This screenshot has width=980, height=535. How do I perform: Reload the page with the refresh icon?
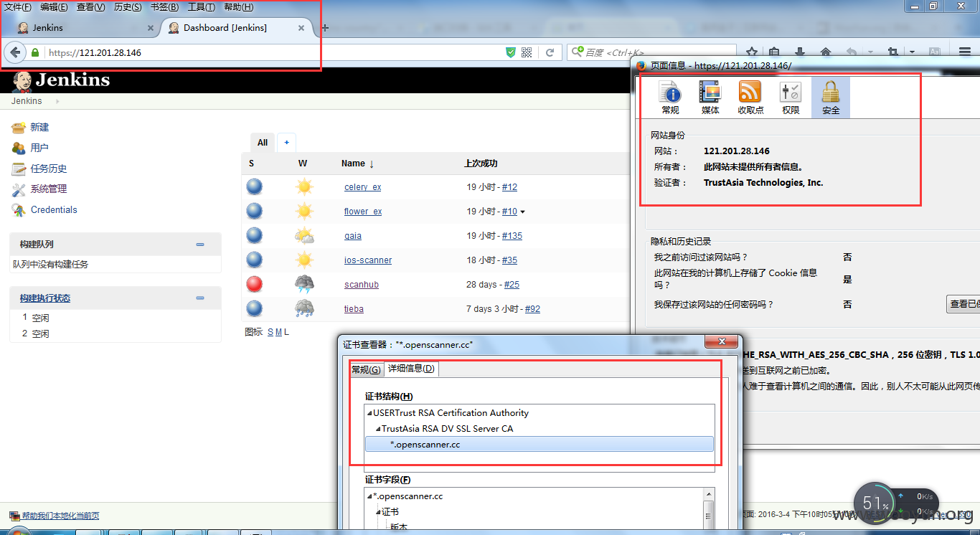point(550,52)
